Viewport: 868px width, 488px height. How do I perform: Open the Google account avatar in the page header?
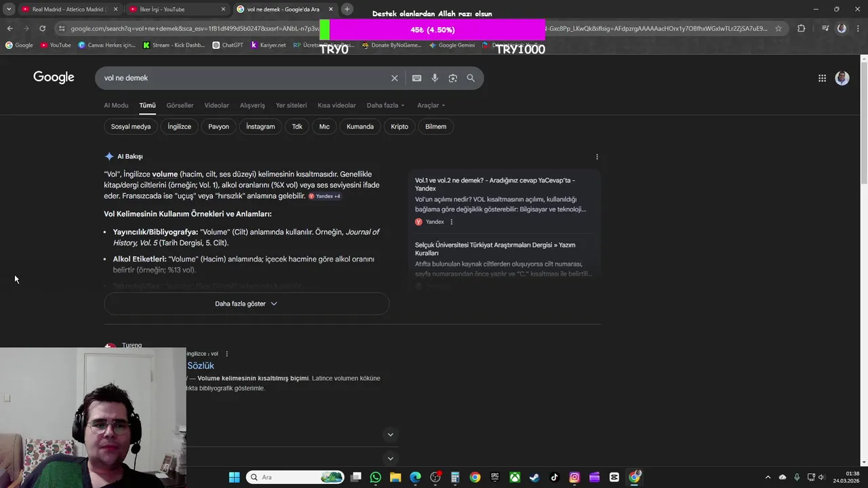(842, 78)
